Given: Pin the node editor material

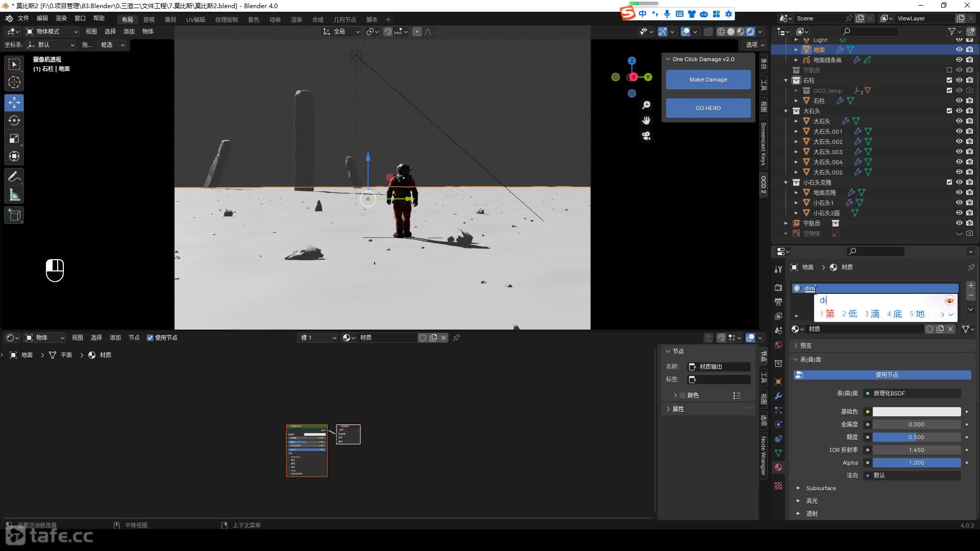Looking at the screenshot, I should pyautogui.click(x=456, y=338).
